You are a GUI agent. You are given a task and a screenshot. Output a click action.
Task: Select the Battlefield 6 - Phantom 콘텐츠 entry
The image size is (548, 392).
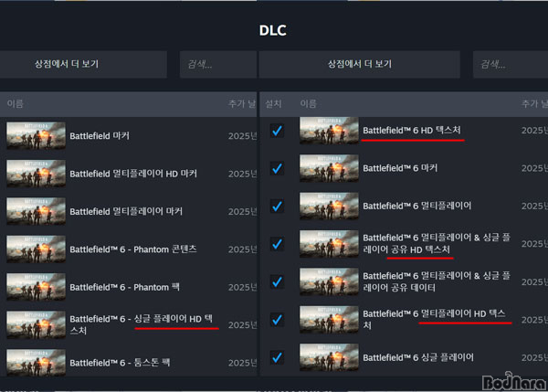point(128,249)
